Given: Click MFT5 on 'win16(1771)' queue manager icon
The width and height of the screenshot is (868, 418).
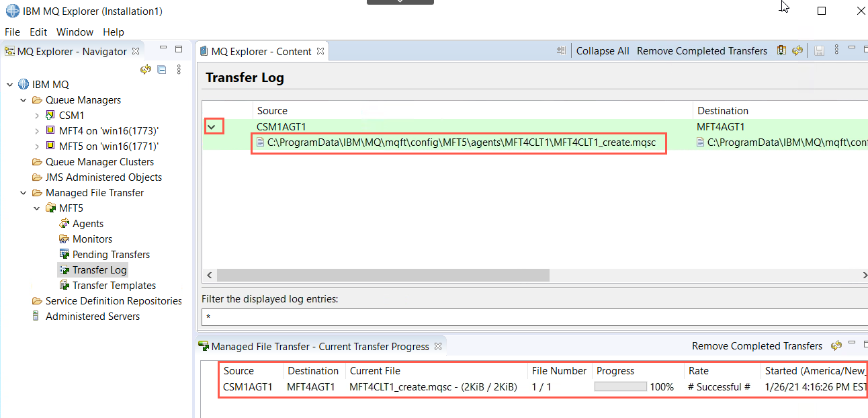Looking at the screenshot, I should click(x=50, y=147).
